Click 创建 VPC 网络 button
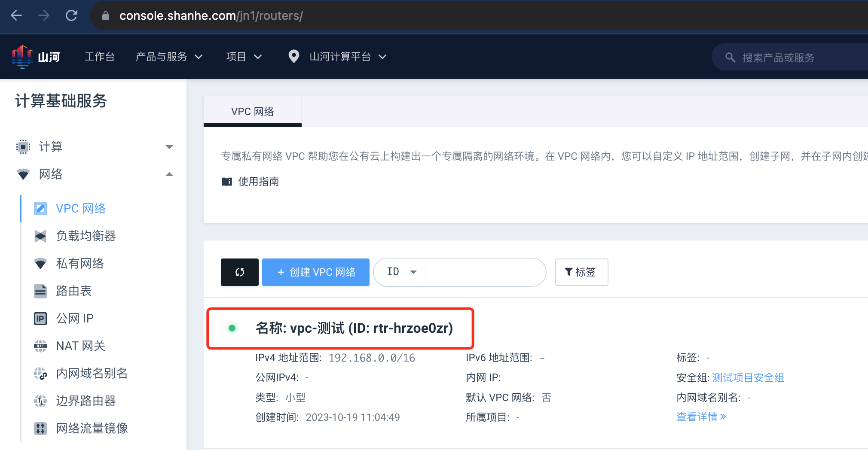The image size is (868, 450). coord(316,272)
